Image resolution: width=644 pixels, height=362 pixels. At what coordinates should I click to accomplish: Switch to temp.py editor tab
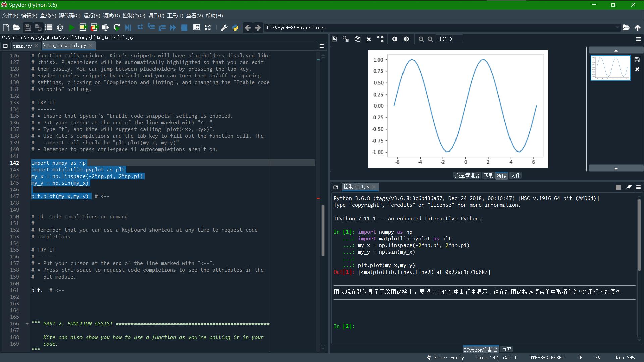(22, 46)
